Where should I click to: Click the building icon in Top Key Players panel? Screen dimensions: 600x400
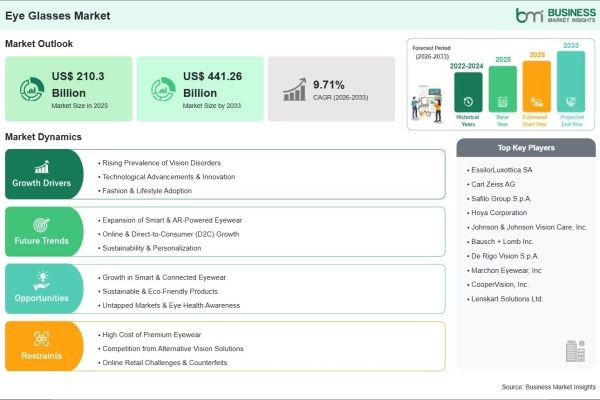coord(575,351)
